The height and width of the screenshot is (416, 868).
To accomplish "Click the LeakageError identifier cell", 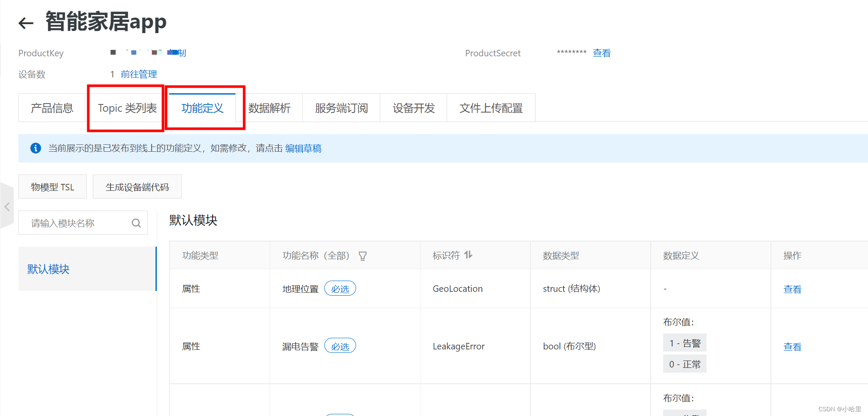I will point(458,346).
